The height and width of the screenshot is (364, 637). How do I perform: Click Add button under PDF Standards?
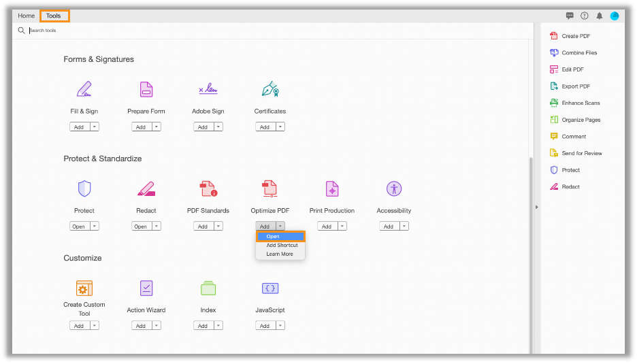point(203,227)
